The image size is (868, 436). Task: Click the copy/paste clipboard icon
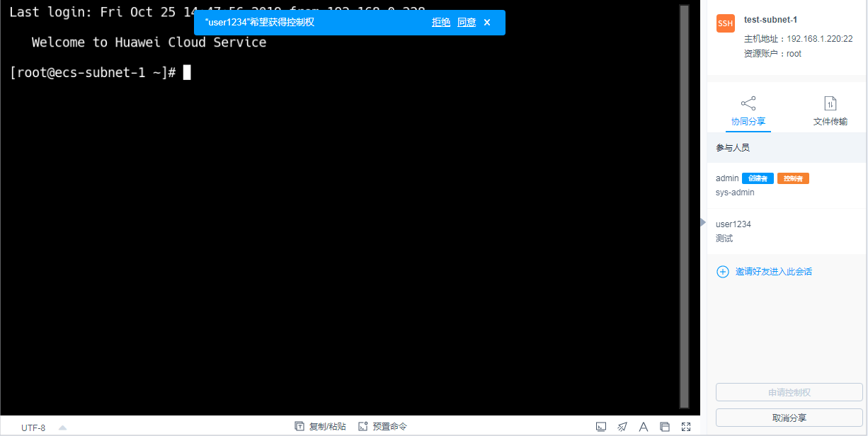(299, 426)
